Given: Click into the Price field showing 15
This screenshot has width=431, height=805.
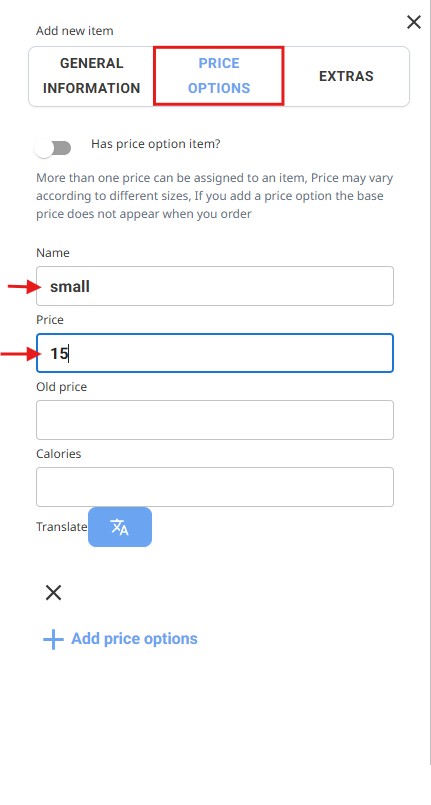Looking at the screenshot, I should (215, 353).
